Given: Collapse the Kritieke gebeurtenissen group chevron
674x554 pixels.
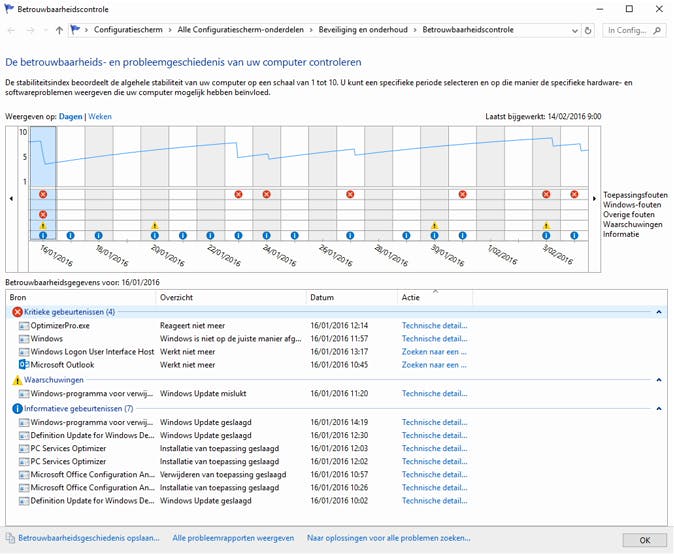Looking at the screenshot, I should [x=659, y=312].
